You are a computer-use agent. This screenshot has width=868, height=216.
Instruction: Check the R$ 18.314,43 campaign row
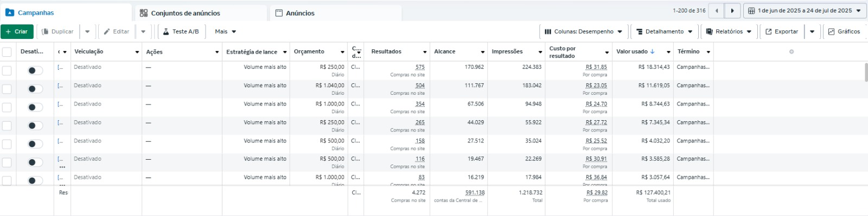click(7, 70)
